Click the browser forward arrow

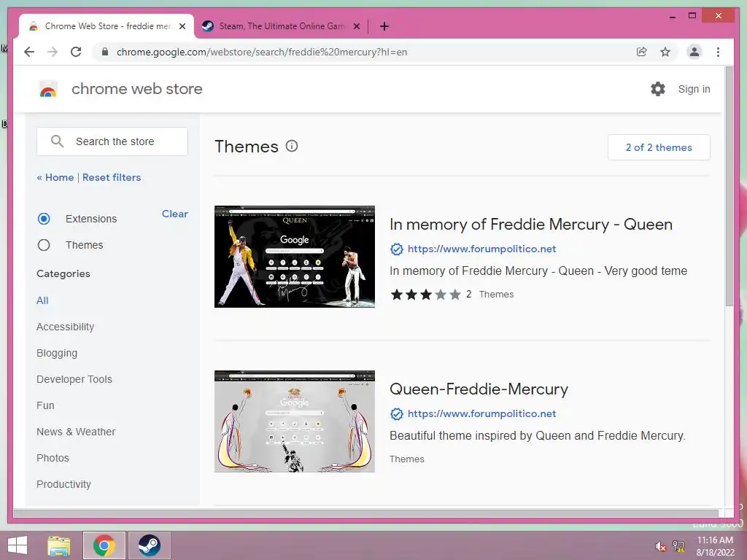[53, 52]
